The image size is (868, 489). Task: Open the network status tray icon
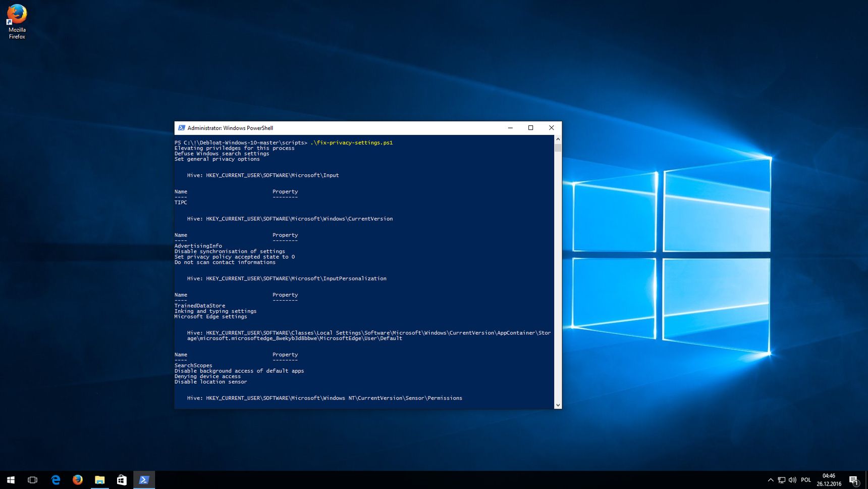pyautogui.click(x=782, y=480)
